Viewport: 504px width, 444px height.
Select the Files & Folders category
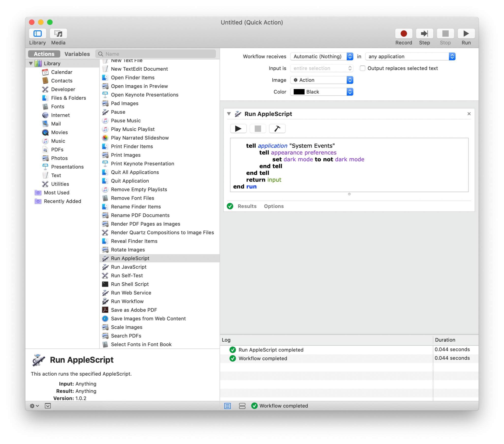69,98
